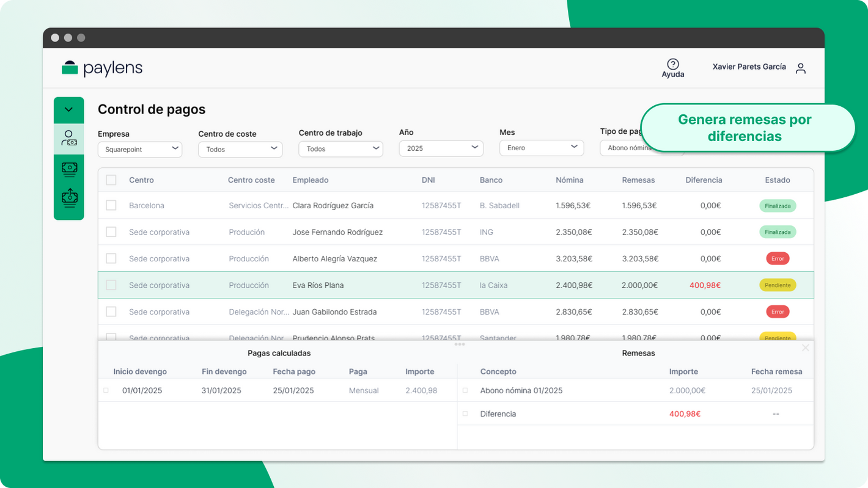Select the cash banknote sidebar icon
This screenshot has width=868, height=488.
coord(69,169)
